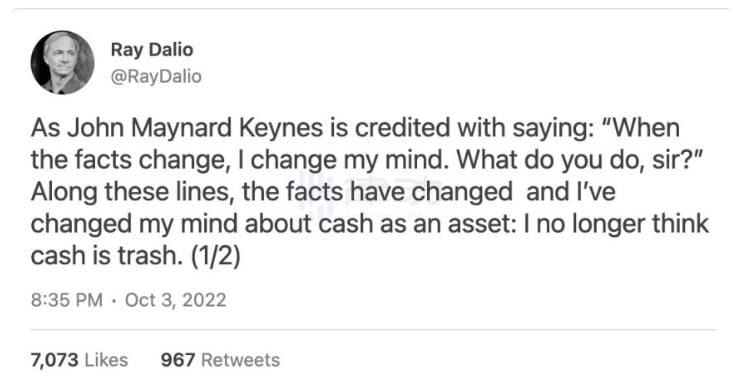Screen dimensions: 742x389
Task: Click the 8:35 PM timestamp
Action: pyautogui.click(x=67, y=300)
